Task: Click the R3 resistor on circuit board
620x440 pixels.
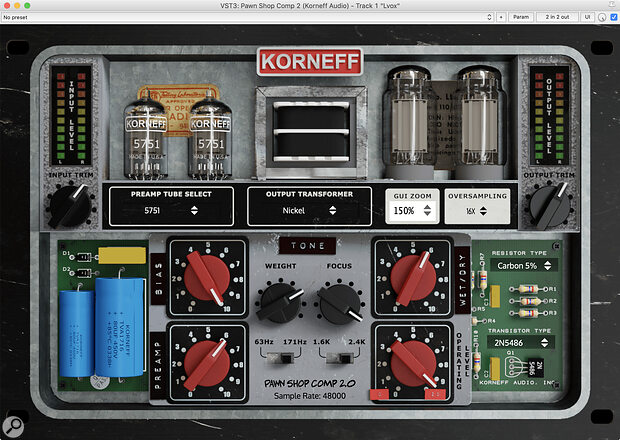Action: coord(530,313)
